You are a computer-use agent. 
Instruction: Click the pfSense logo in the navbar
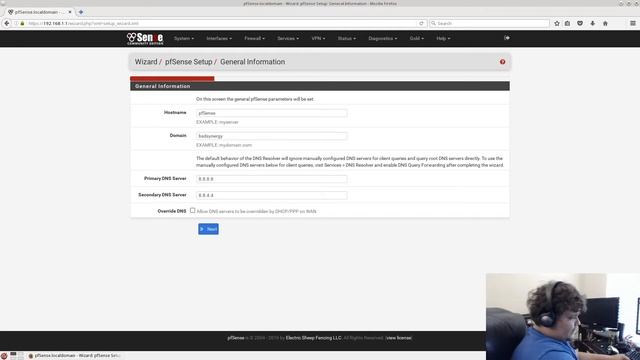click(x=145, y=38)
